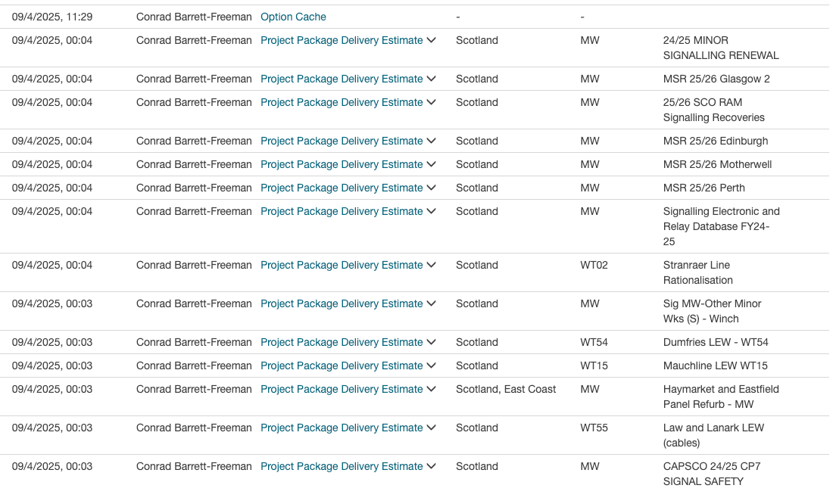
Task: Click the WT55 cell in the Law and Lanark row
Action: point(594,428)
